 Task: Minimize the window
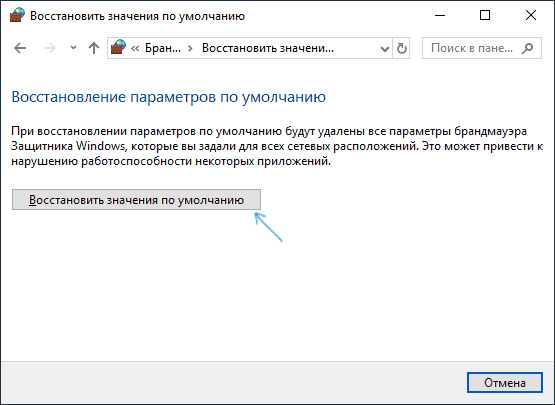click(x=440, y=16)
